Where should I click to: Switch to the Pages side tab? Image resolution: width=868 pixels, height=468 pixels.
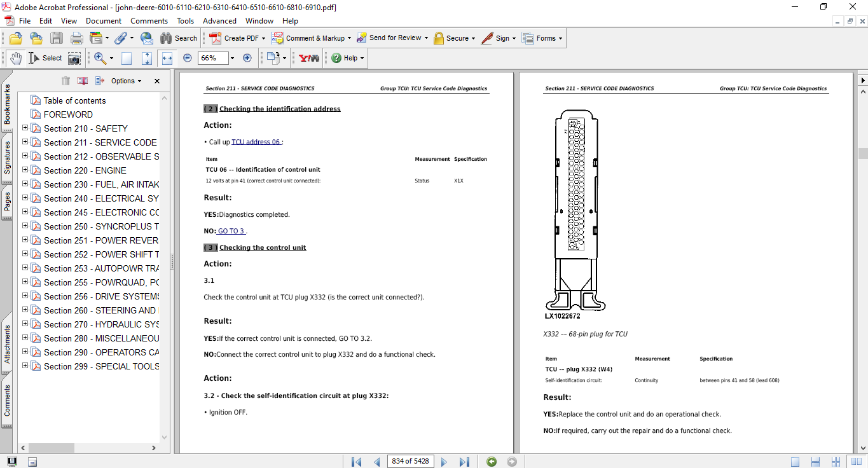[8, 201]
